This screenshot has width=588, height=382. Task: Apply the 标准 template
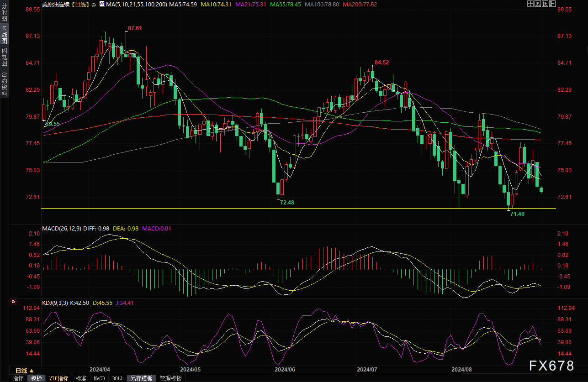81,378
